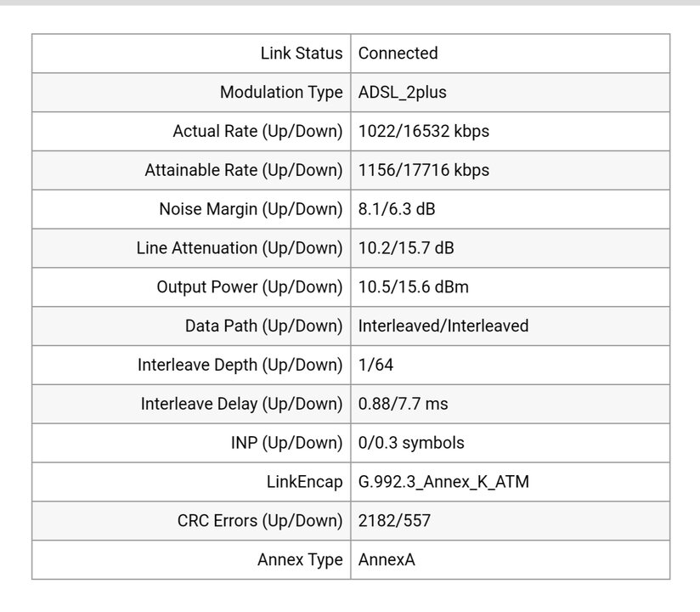Select the 0.88/7.7 ms delay value

pos(404,404)
